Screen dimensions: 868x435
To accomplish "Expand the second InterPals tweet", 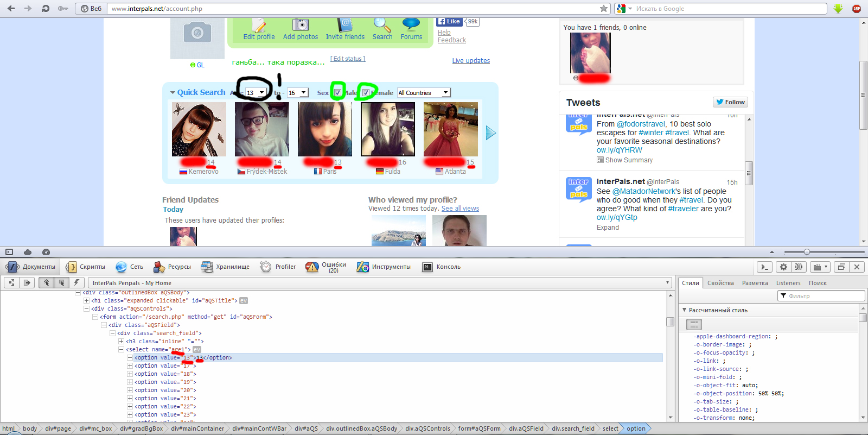I will click(608, 228).
